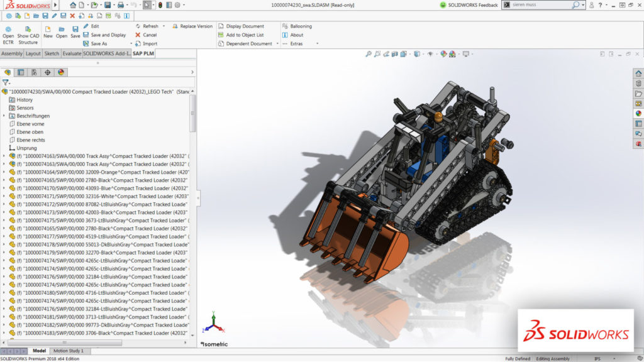Select Zoom to Fit in the view toolbar
This screenshot has width=644, height=362.
[x=369, y=54]
